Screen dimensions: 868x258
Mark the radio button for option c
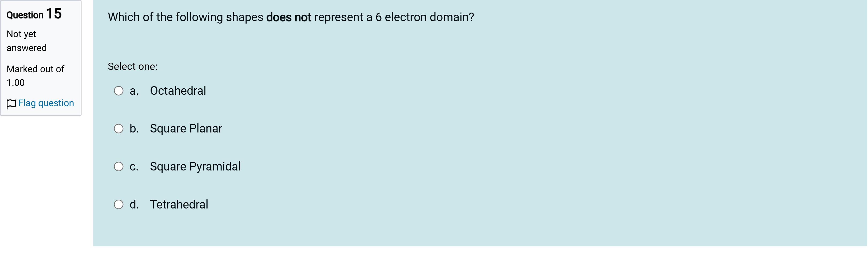[119, 167]
